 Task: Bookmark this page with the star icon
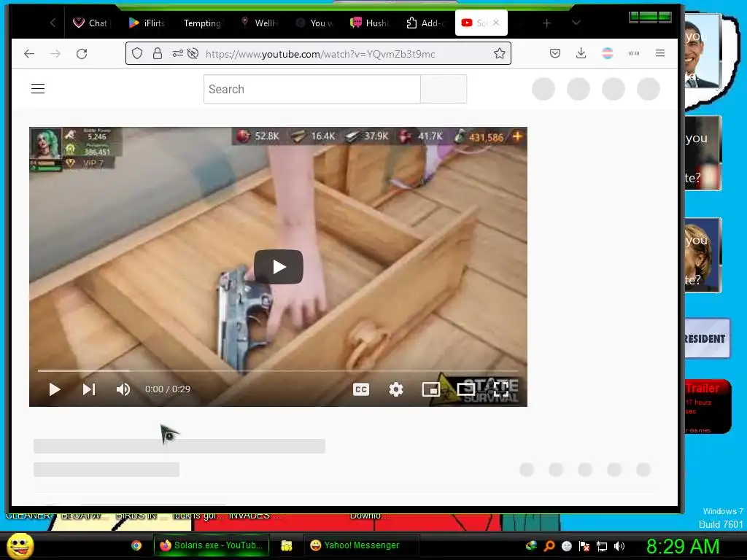499,53
